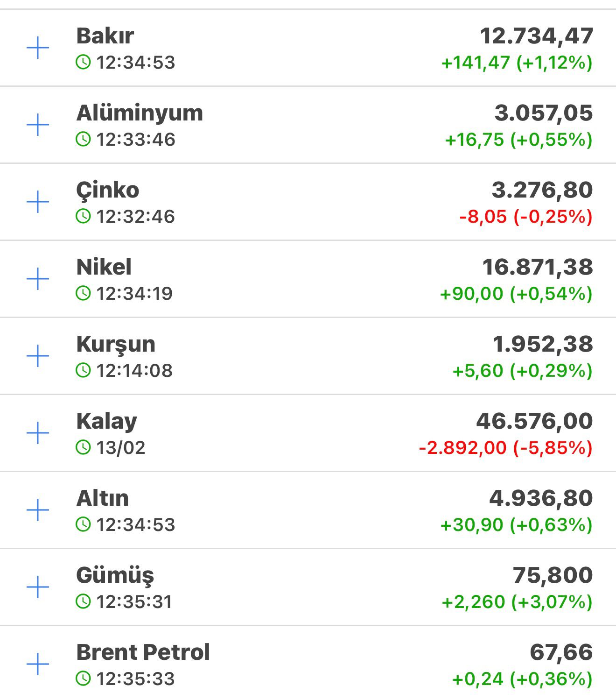This screenshot has height=700, width=616.
Task: Open the Brent Petrol commodity name
Action: tap(143, 652)
